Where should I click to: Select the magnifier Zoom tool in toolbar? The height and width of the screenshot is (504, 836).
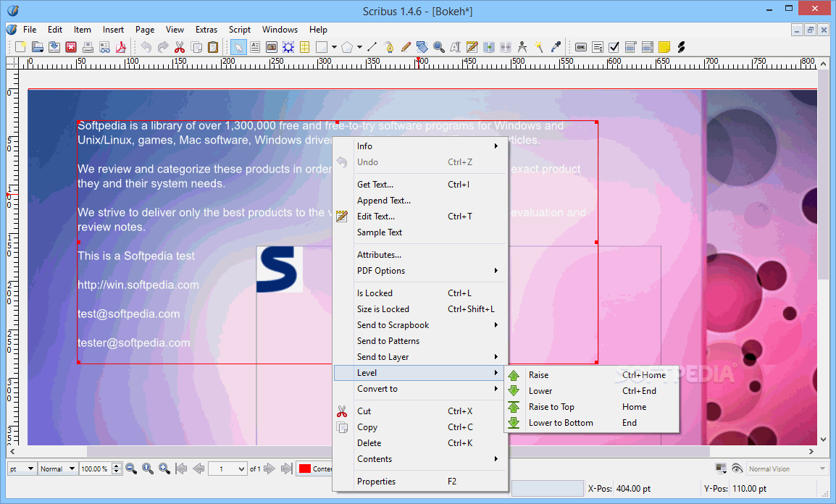coord(439,47)
